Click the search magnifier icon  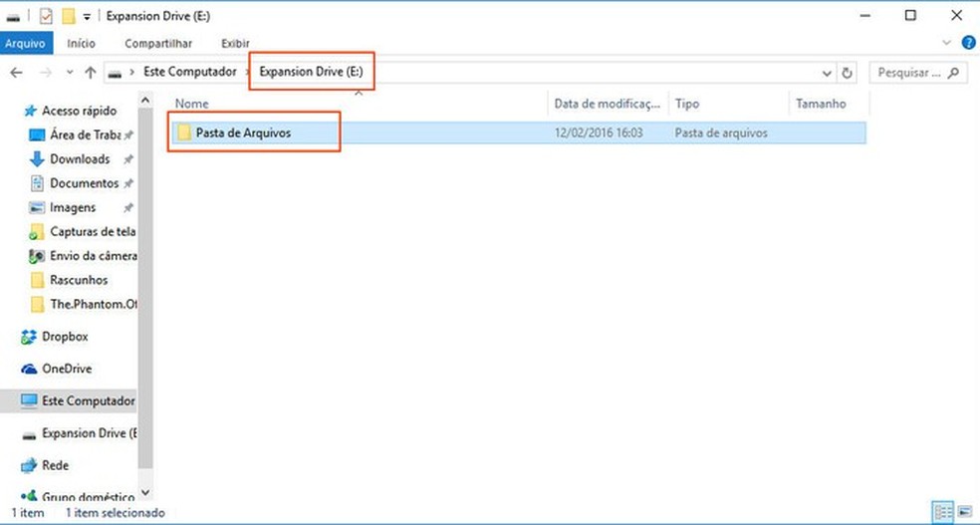pyautogui.click(x=953, y=73)
